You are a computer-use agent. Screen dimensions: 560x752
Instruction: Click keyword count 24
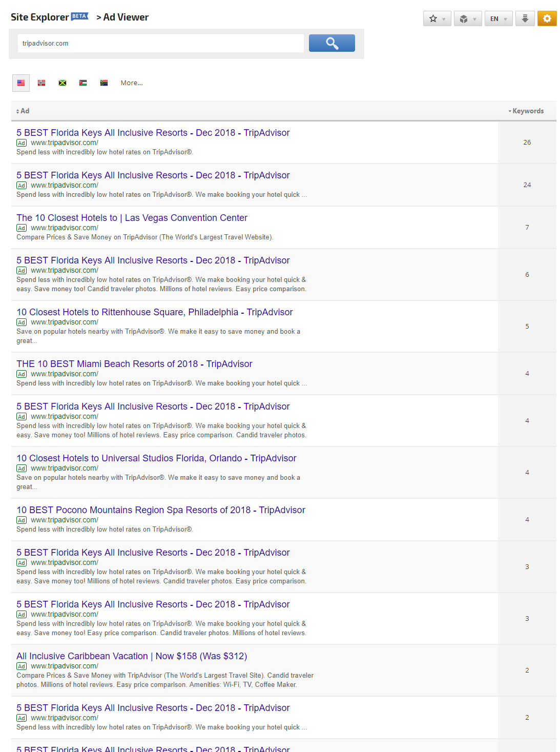(527, 185)
